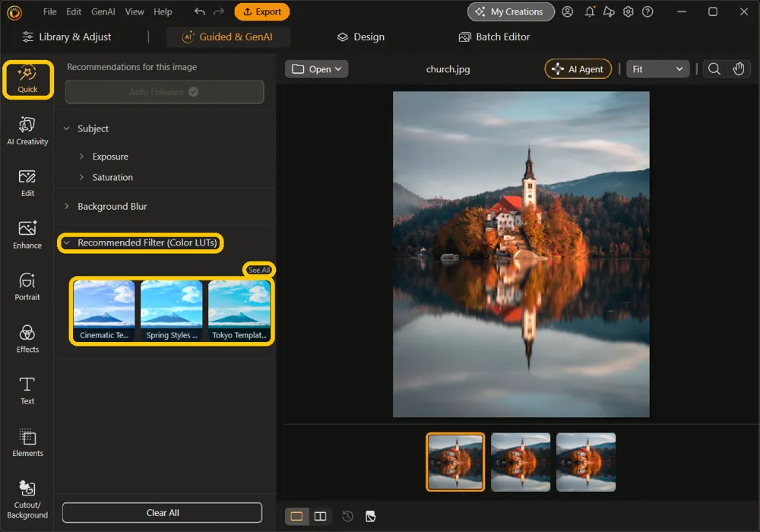
Task: Click the Auto Enhance button
Action: tap(165, 91)
